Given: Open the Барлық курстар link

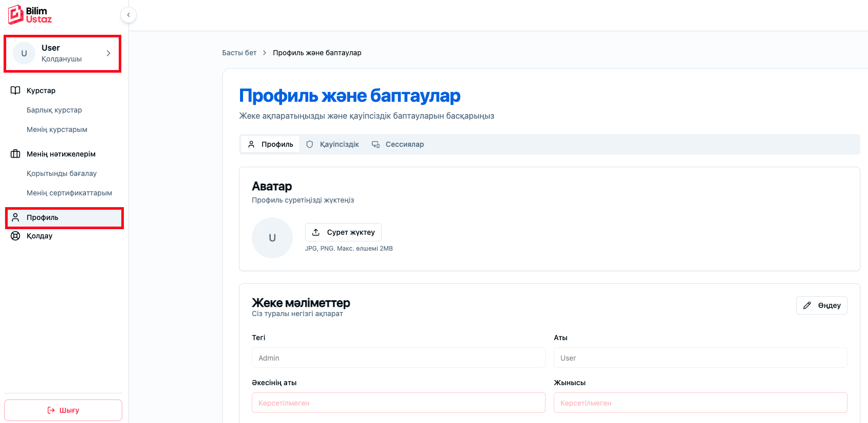Looking at the screenshot, I should (x=54, y=110).
